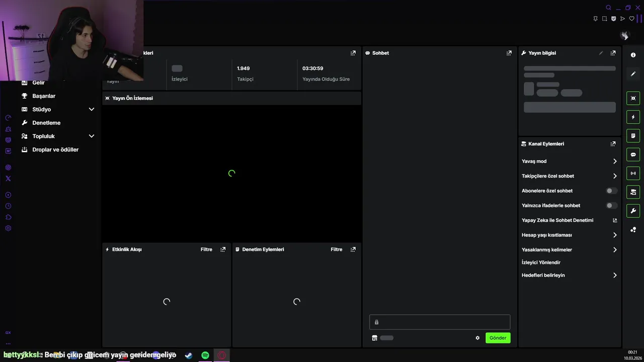Pop out the Etkinlik Akışı panel
Screen dimensions: 644x362
tap(223, 249)
